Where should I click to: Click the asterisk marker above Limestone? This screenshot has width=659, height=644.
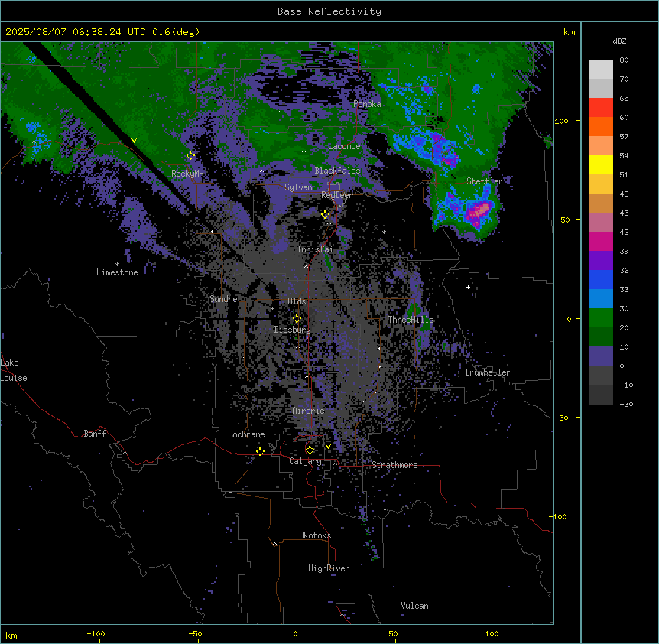click(x=117, y=265)
